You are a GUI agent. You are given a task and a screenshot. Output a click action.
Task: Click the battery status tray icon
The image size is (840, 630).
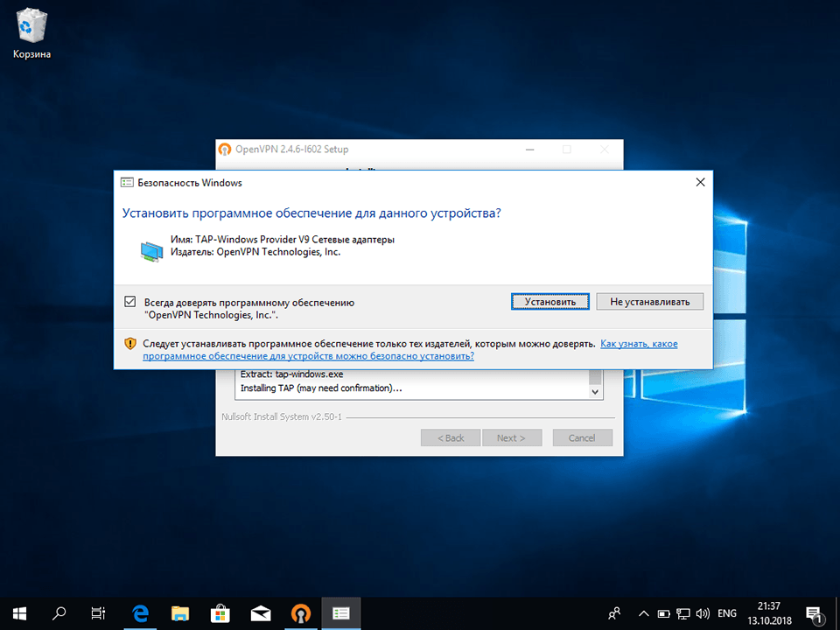(x=664, y=613)
